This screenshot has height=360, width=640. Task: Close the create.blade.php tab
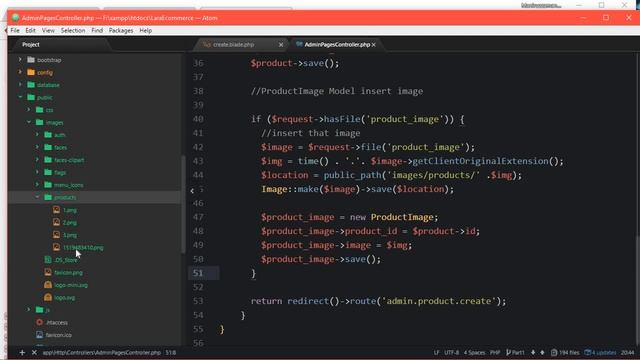point(281,45)
